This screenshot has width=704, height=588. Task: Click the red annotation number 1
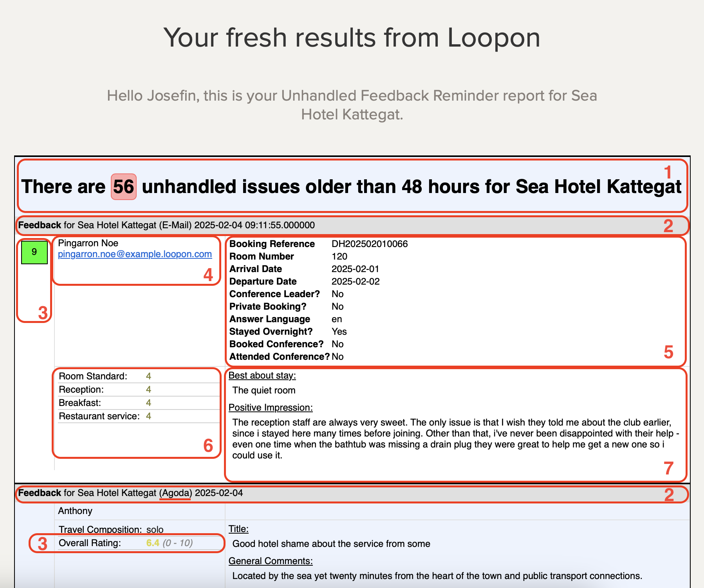coord(668,172)
